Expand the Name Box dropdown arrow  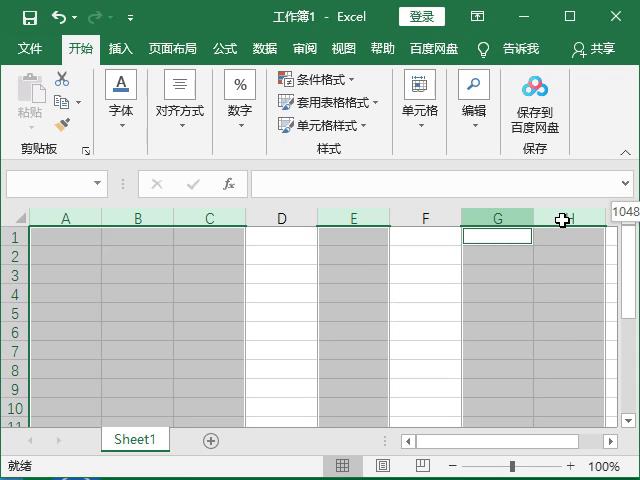point(98,184)
